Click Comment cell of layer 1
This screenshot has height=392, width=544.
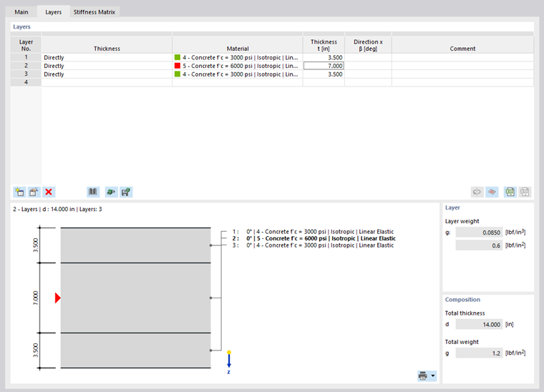463,57
